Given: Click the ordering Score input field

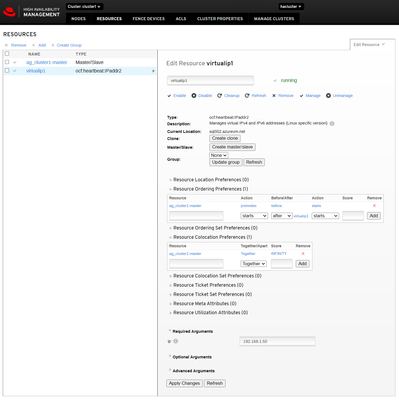Looking at the screenshot, I should [353, 216].
